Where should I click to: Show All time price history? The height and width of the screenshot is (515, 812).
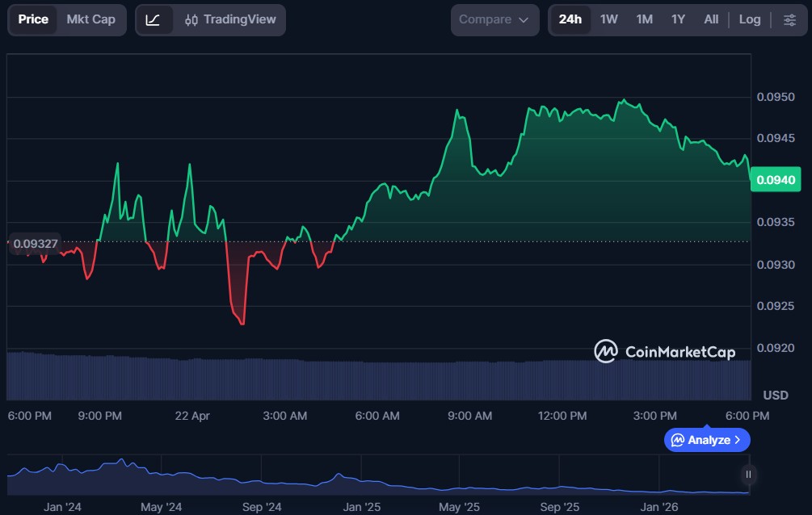[x=711, y=19]
